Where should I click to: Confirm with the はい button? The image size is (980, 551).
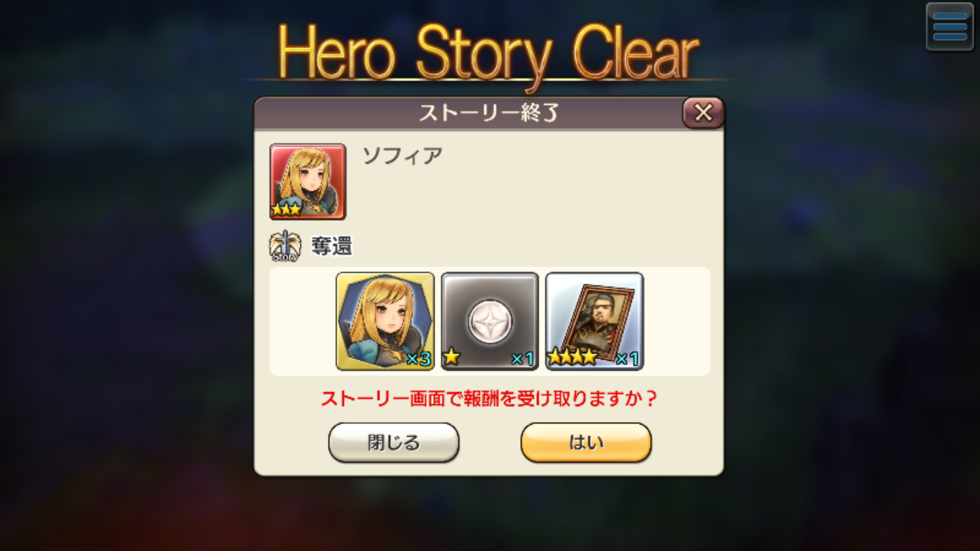tap(586, 443)
